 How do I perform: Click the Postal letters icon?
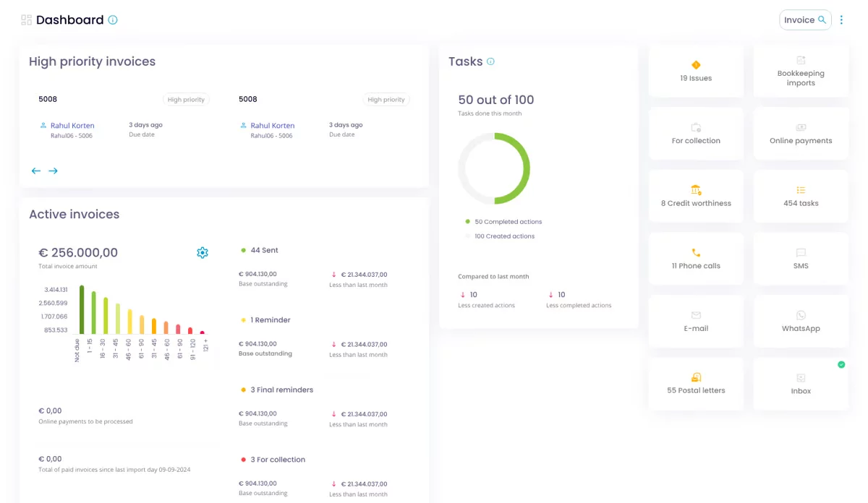[x=696, y=377]
